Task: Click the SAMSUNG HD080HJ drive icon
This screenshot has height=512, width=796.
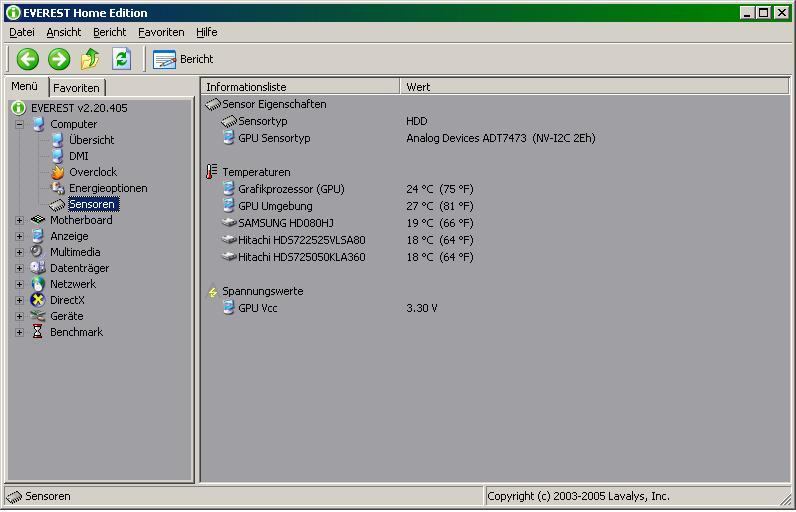Action: tap(229, 222)
